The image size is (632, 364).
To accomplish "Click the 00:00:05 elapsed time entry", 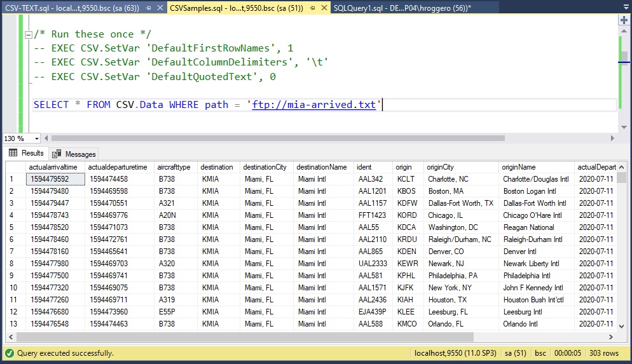I will tap(568, 354).
